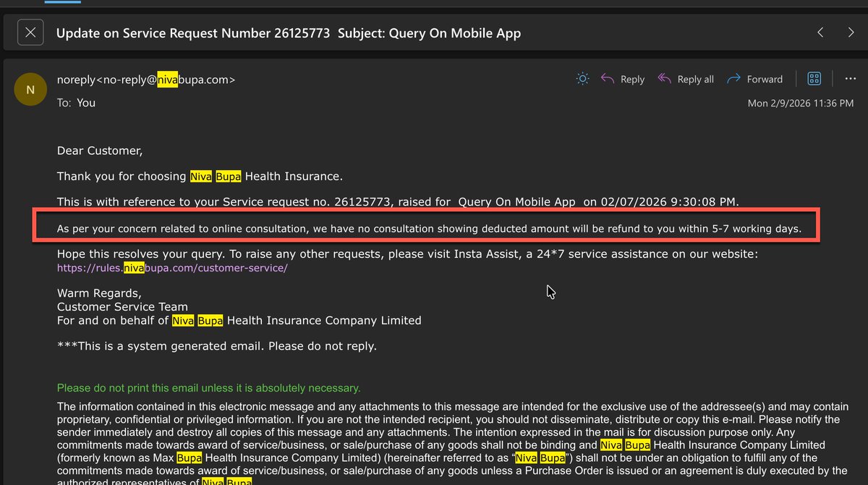Open the rules.nivabupa.com customer-service link
Screen dimensions: 868x485
[x=172, y=268]
